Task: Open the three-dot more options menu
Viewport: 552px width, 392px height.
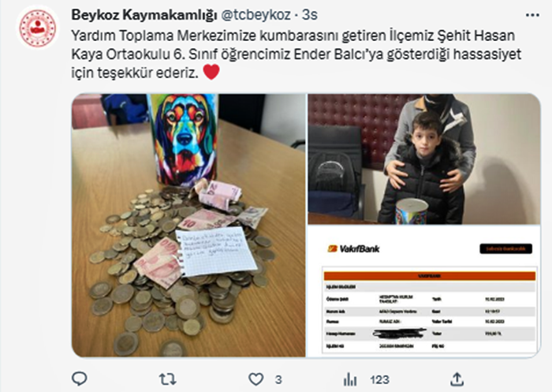Action: pos(532,15)
